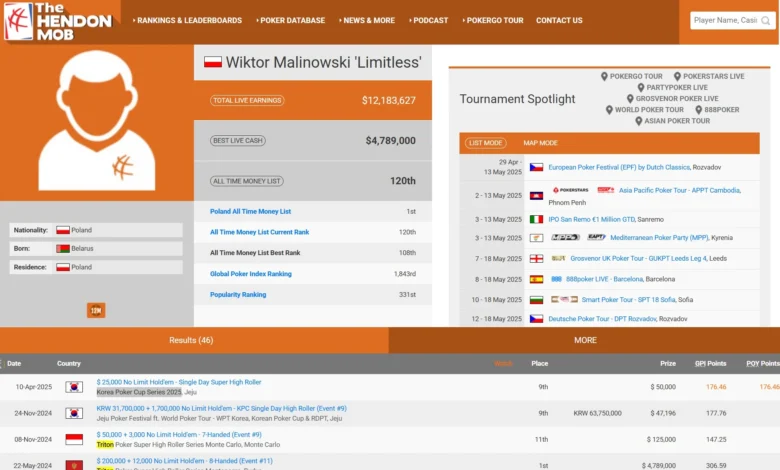
Task: Switch spotlight to Map Mode
Action: pyautogui.click(x=540, y=143)
